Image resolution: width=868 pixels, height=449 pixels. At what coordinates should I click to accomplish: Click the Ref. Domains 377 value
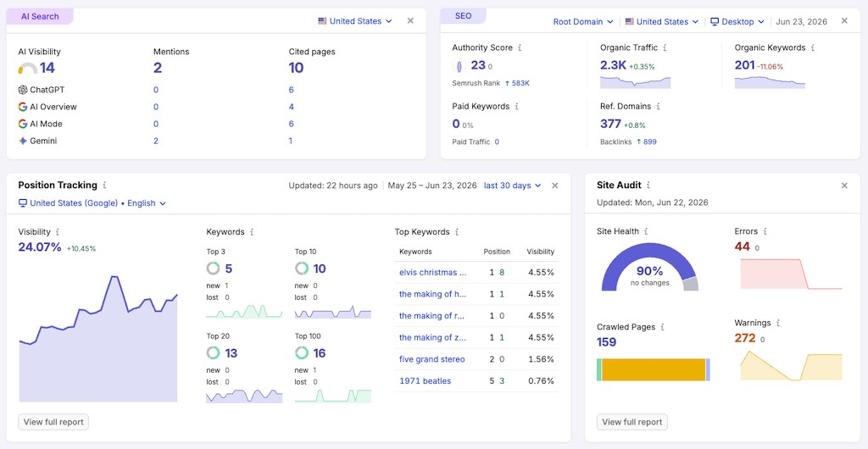tap(610, 124)
